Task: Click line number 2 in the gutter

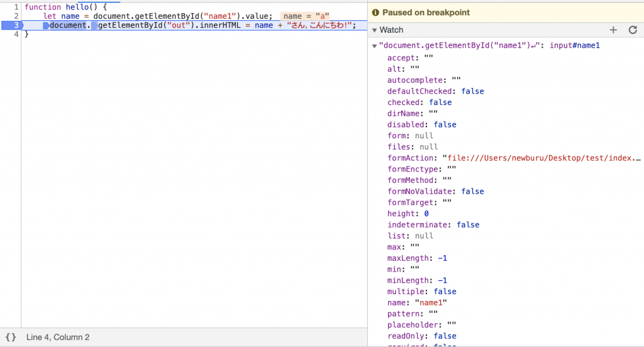Action: coord(16,16)
